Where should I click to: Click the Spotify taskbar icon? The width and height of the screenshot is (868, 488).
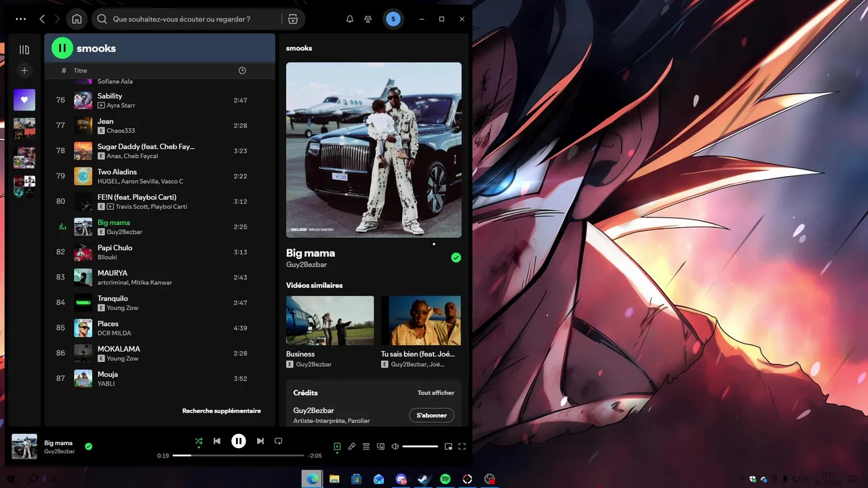pyautogui.click(x=446, y=479)
